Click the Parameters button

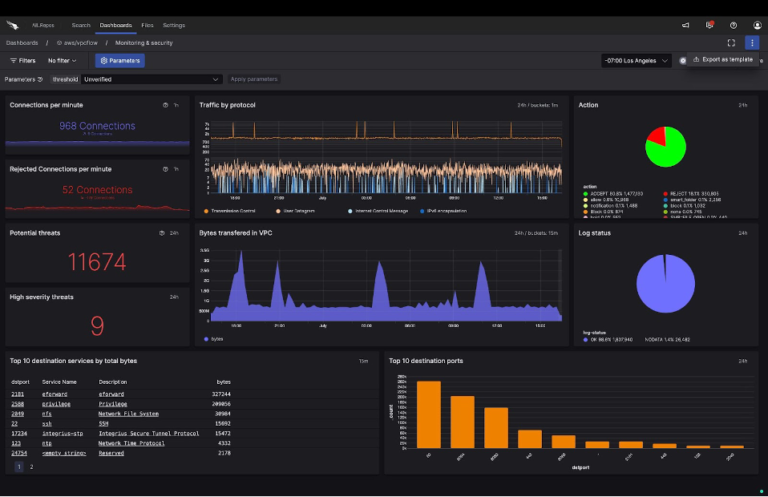120,61
